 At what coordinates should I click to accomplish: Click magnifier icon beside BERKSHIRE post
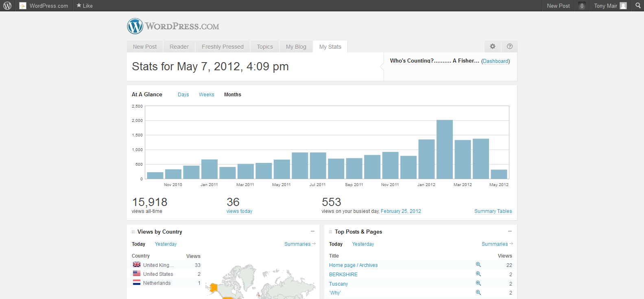(478, 274)
